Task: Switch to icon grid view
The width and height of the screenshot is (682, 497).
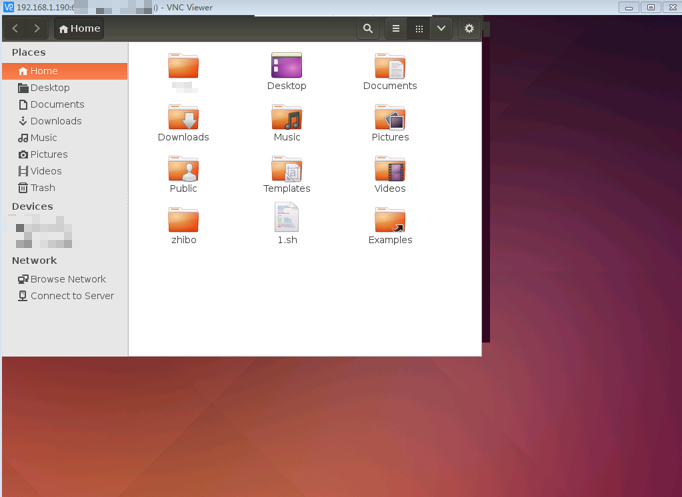Action: click(x=419, y=28)
